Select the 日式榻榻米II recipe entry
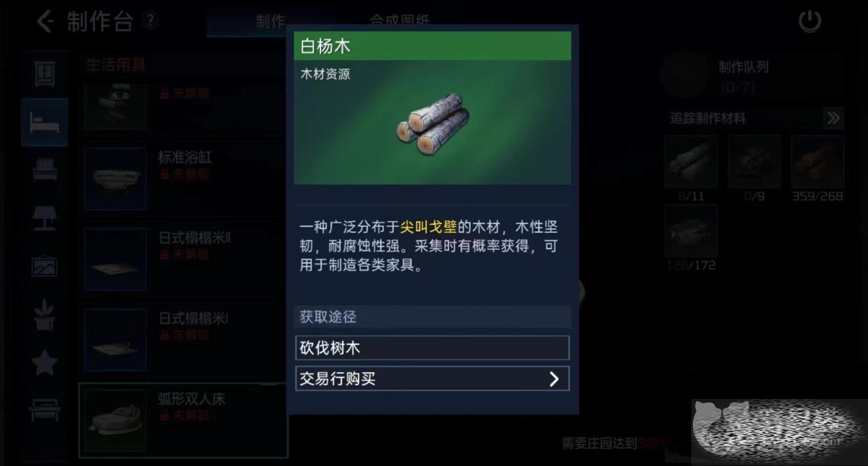The image size is (868, 466). coord(184,259)
